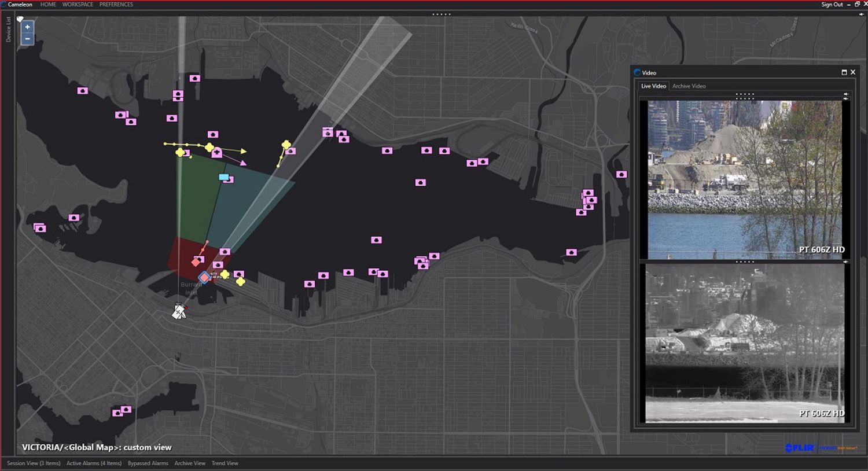Image resolution: width=868 pixels, height=471 pixels.
Task: Open the WORKSPACE menu
Action: 78,5
